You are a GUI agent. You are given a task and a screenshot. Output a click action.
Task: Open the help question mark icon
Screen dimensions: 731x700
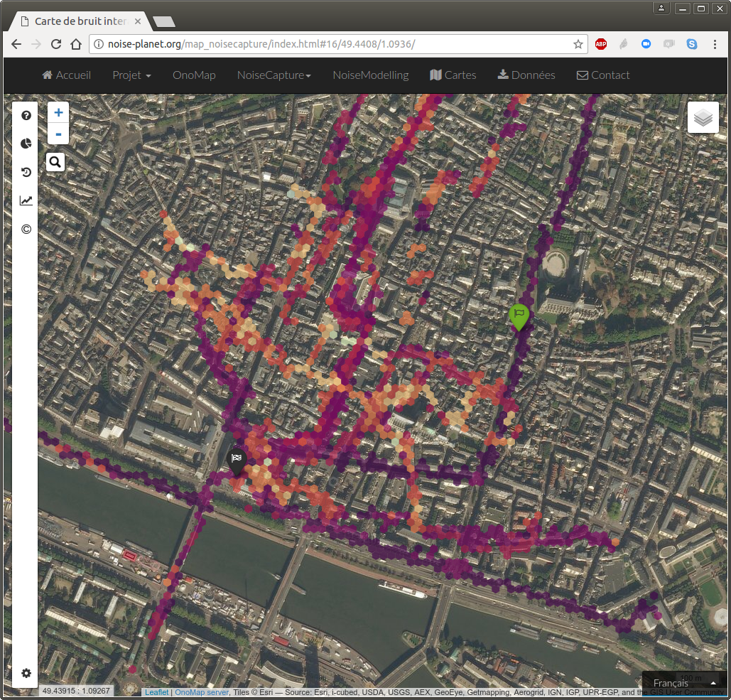[x=26, y=115]
